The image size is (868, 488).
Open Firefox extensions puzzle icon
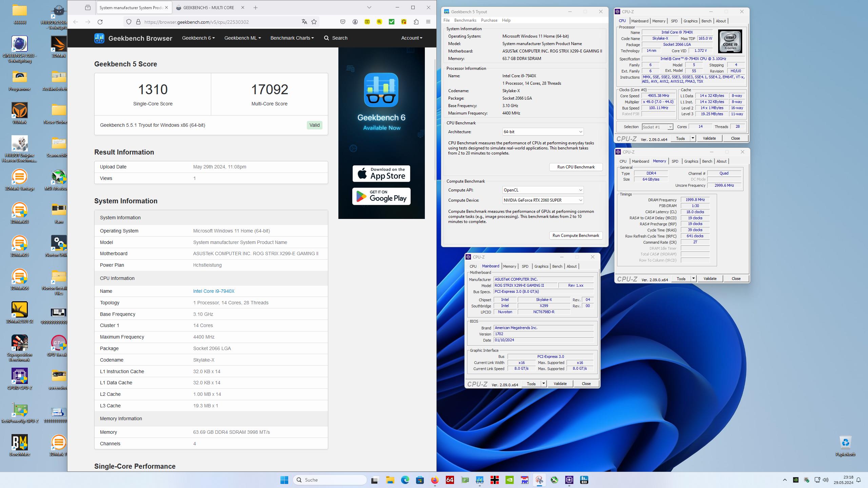tap(416, 22)
